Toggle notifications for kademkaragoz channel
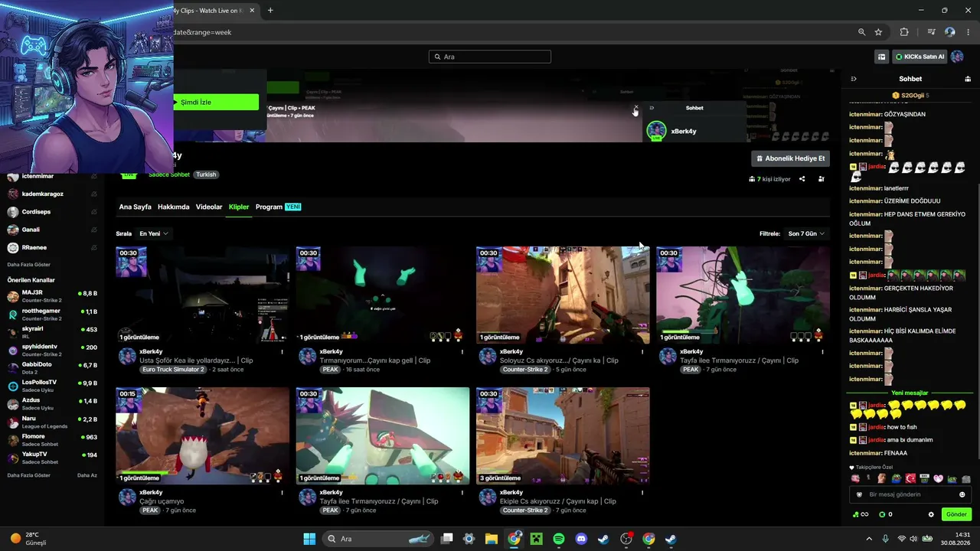This screenshot has height=551, width=980. pos(94,194)
